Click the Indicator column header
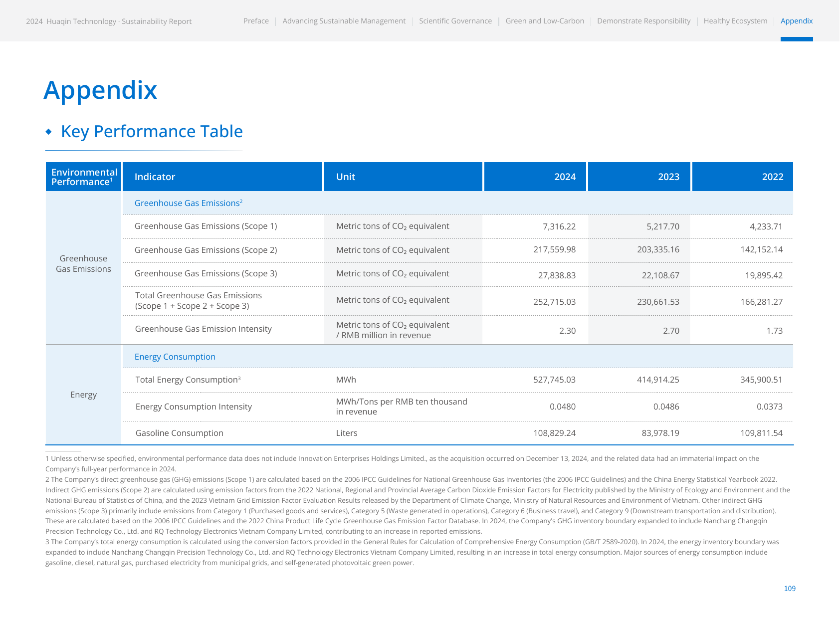Viewport: 840px width, 619px height. [x=222, y=177]
